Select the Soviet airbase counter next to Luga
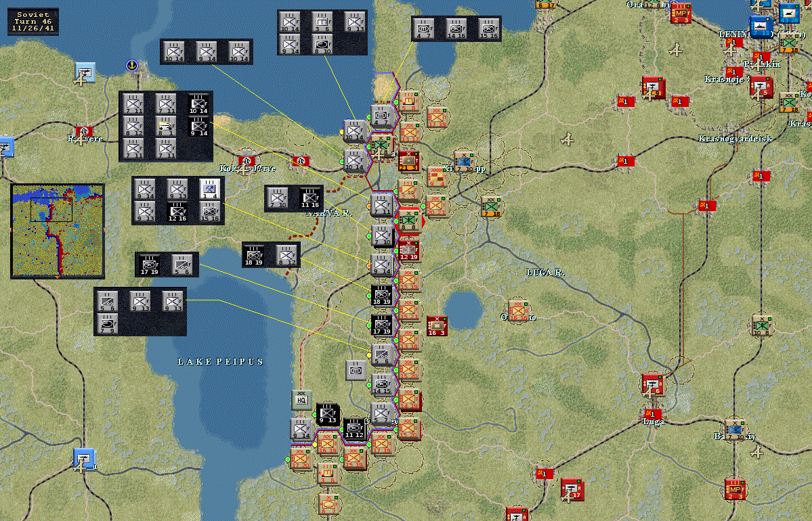812x521 pixels. (652, 384)
